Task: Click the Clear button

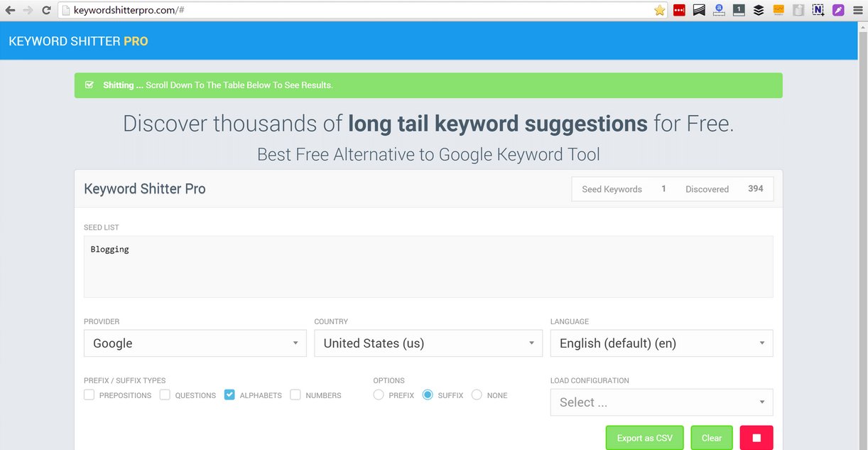Action: (x=712, y=438)
